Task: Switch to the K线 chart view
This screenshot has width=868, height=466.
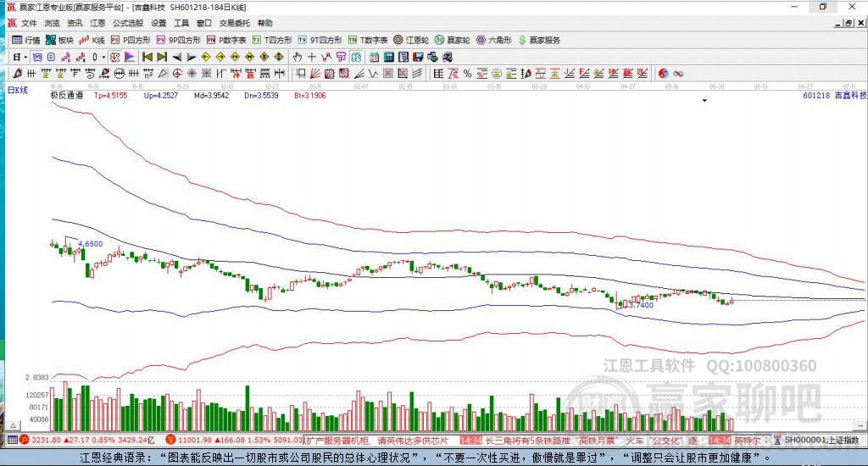Action: (x=92, y=40)
